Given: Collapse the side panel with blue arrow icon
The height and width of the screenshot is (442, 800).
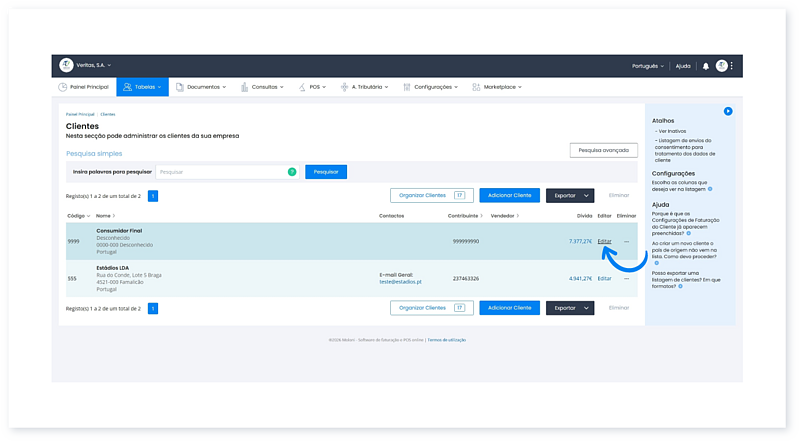Looking at the screenshot, I should tap(728, 111).
